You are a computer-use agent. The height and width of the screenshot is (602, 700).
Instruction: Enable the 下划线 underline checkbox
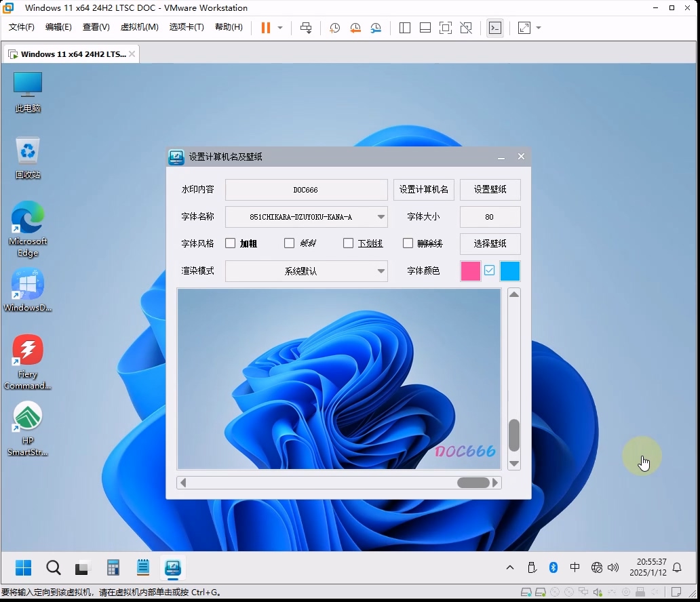[x=348, y=243]
